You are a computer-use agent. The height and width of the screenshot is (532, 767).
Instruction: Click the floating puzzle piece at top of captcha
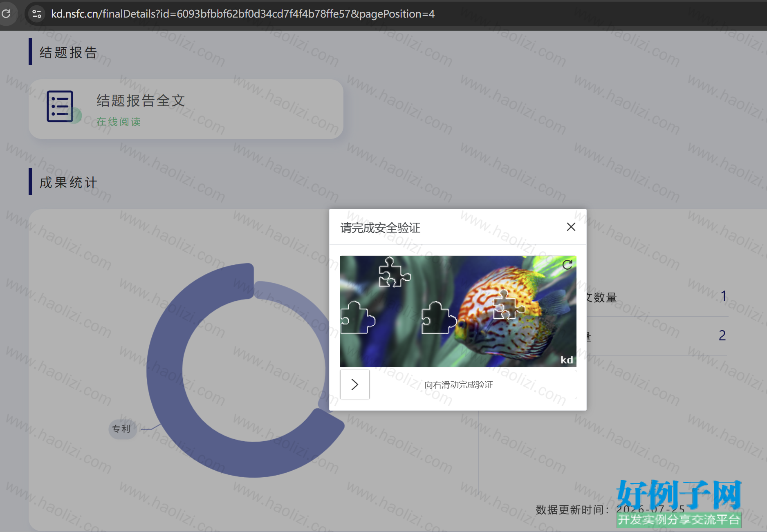tap(394, 272)
